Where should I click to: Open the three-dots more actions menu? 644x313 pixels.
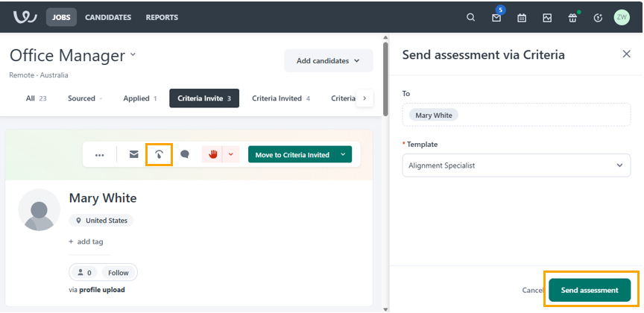coord(99,155)
